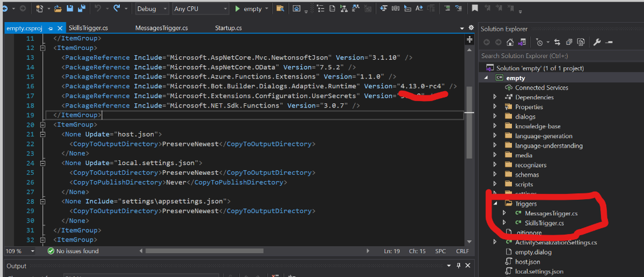Close the Output panel
The width and height of the screenshot is (644, 277).
click(x=468, y=265)
